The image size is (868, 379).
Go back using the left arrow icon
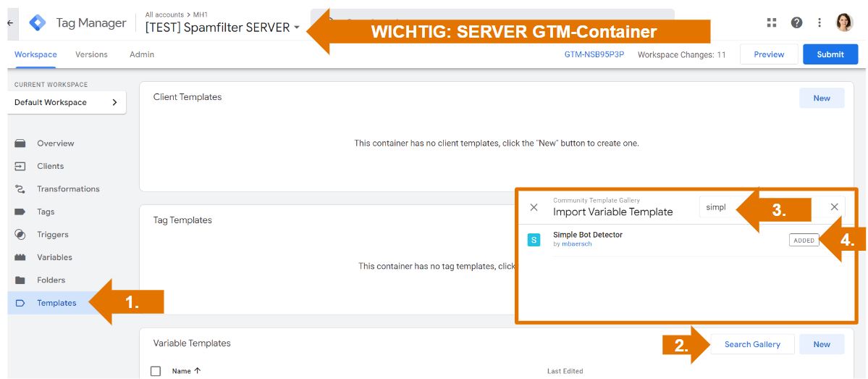(x=10, y=22)
